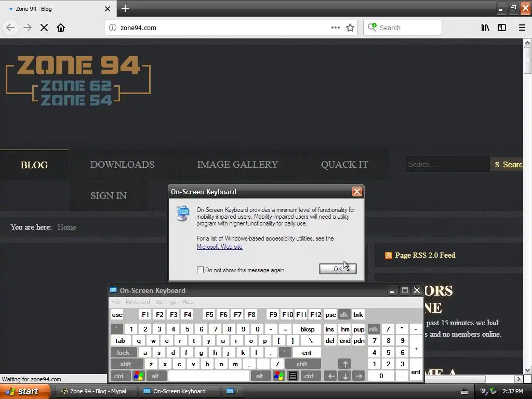Bookmark this page with the star
This screenshot has width=532, height=399.
coord(350,28)
